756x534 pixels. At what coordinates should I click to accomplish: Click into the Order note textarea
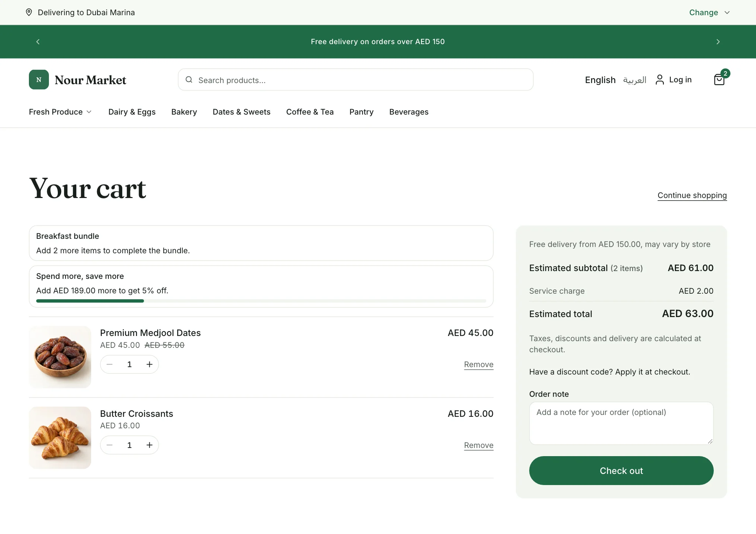click(x=621, y=423)
